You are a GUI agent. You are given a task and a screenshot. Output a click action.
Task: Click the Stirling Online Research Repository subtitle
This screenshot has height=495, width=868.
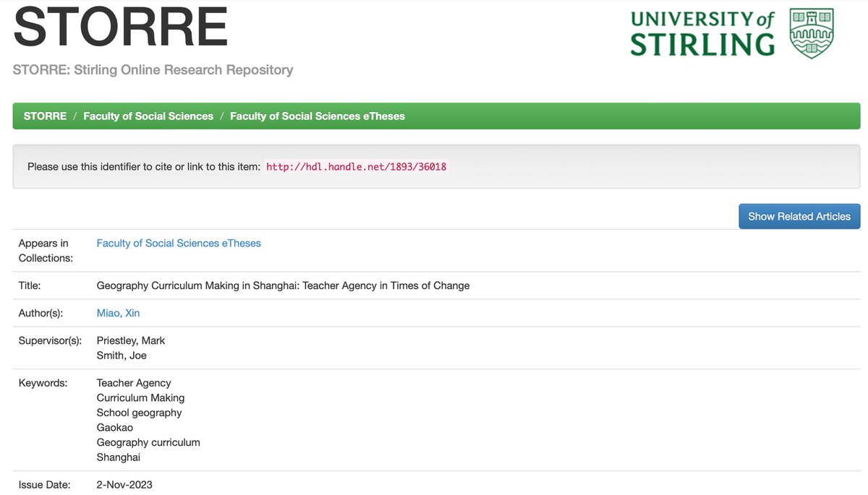(x=153, y=70)
